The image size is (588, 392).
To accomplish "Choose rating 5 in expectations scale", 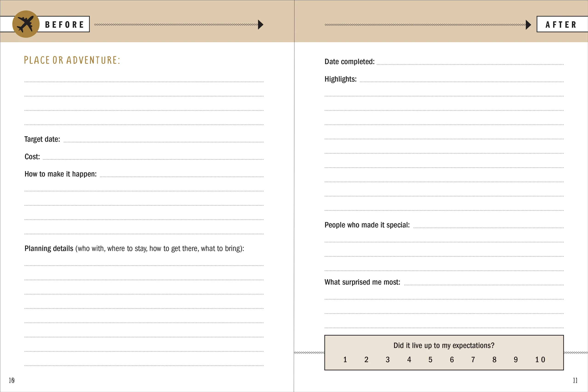I will [430, 359].
